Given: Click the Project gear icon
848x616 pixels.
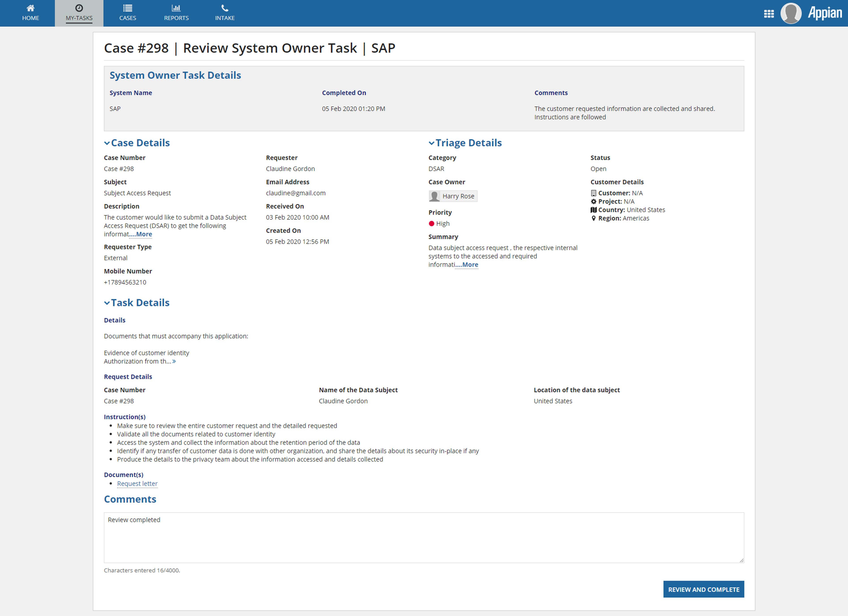Looking at the screenshot, I should coord(593,202).
